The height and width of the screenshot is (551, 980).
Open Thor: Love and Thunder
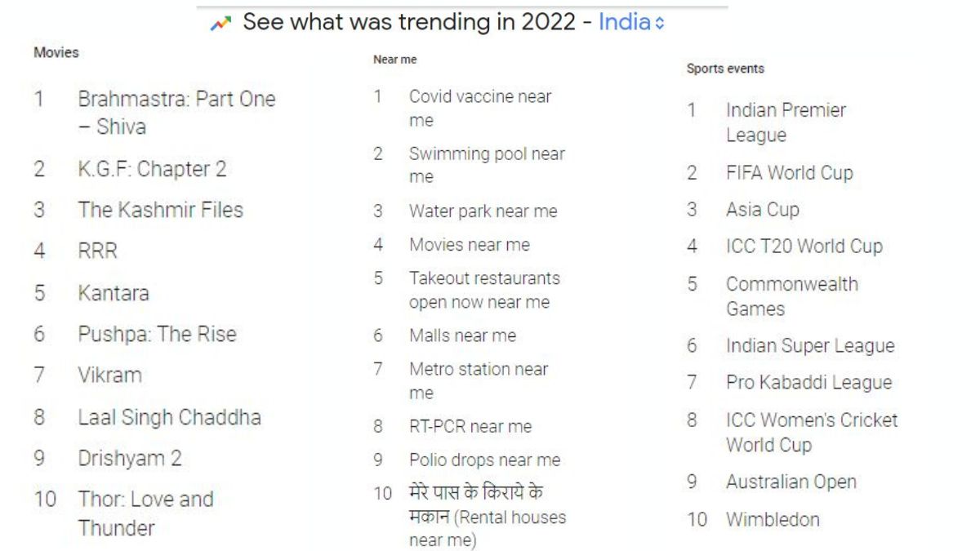(x=145, y=513)
